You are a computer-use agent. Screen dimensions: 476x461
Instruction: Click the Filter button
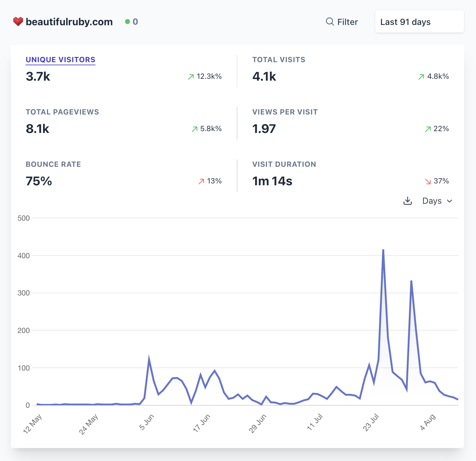[x=342, y=22]
